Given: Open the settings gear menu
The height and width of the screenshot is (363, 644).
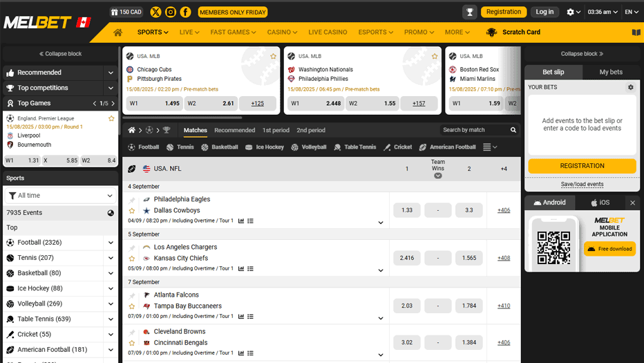Looking at the screenshot, I should [574, 12].
